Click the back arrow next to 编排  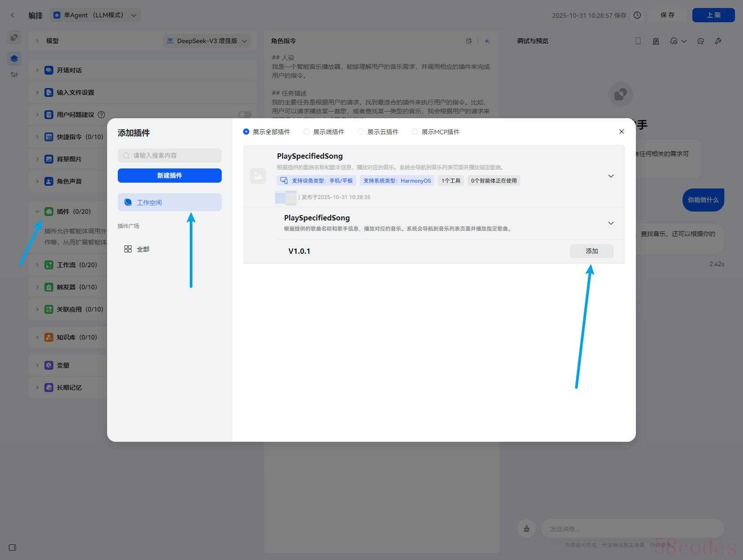pos(12,15)
